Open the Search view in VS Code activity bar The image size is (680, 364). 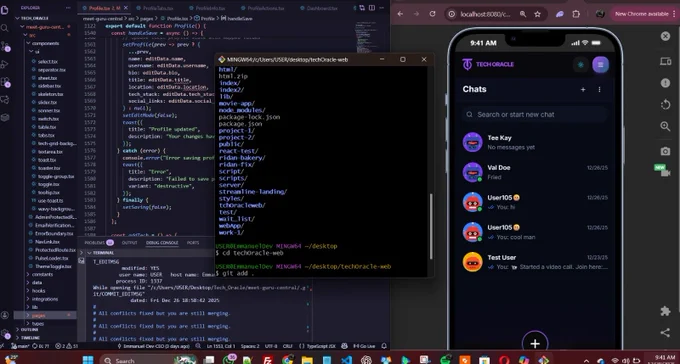5,29
